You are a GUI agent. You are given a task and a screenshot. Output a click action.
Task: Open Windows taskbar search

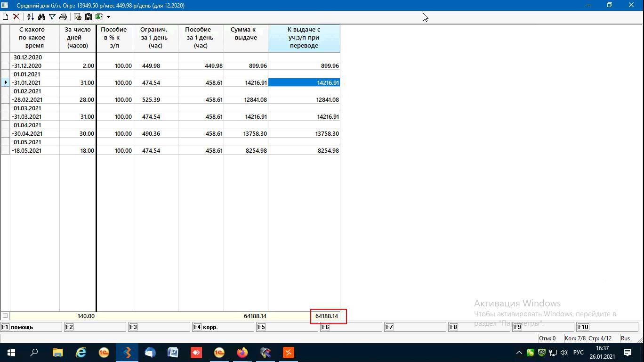pyautogui.click(x=34, y=352)
